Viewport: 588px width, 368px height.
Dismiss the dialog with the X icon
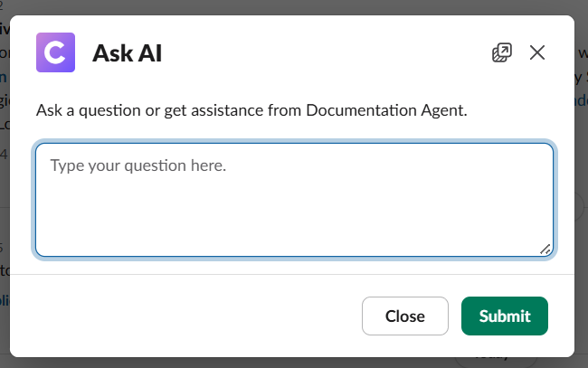(x=537, y=52)
